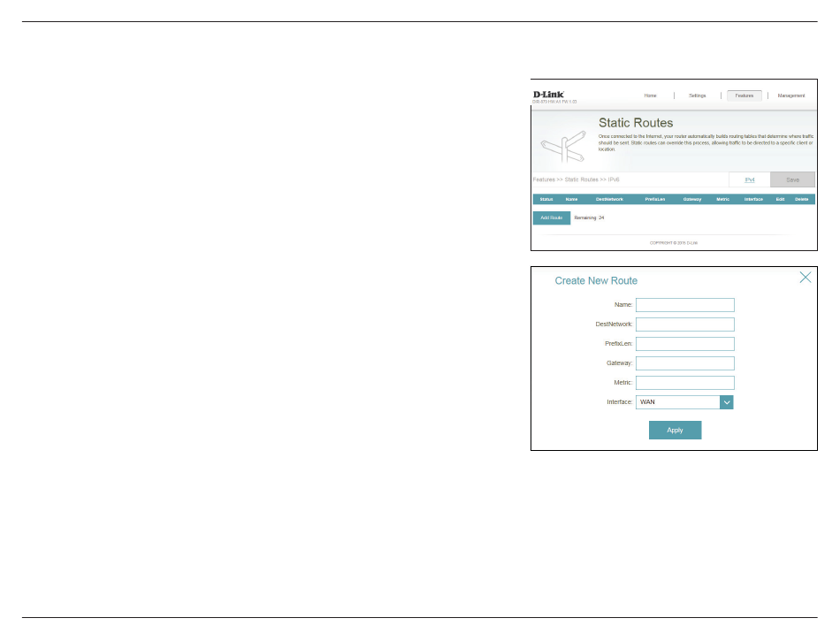The image size is (840, 641).
Task: Click the Status column header
Action: click(546, 199)
